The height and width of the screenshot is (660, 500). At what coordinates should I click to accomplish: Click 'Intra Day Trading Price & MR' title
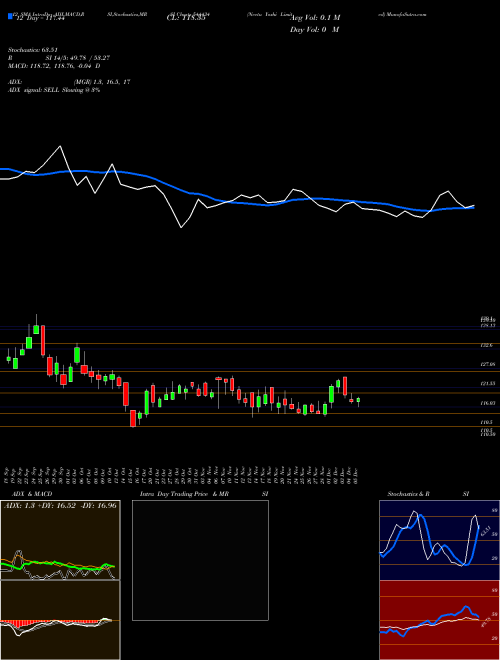click(184, 494)
